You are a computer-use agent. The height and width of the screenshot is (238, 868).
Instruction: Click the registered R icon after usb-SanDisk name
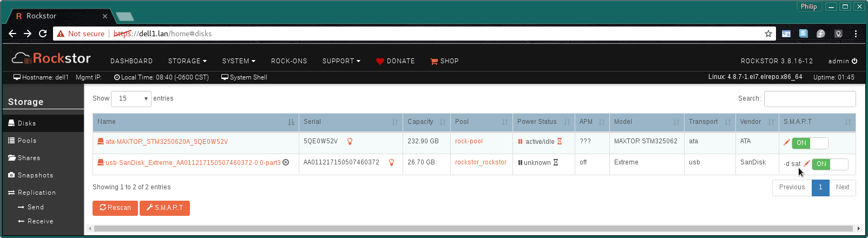pyautogui.click(x=286, y=162)
